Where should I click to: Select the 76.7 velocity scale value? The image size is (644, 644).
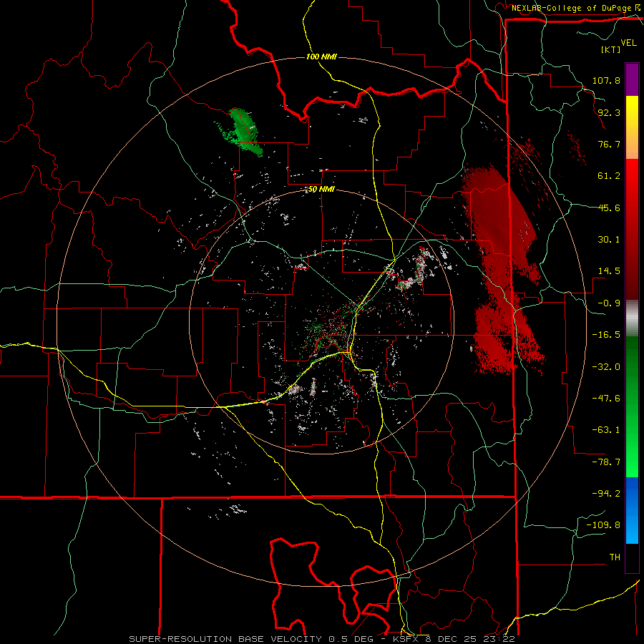(609, 144)
